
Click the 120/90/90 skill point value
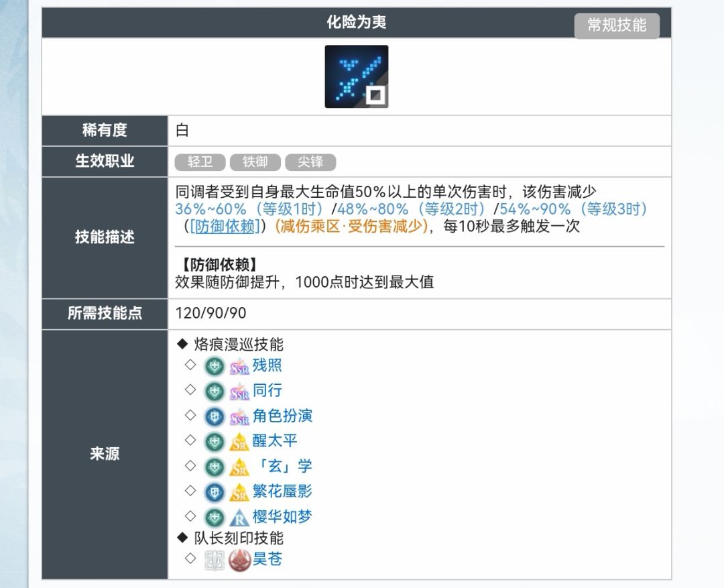[210, 313]
